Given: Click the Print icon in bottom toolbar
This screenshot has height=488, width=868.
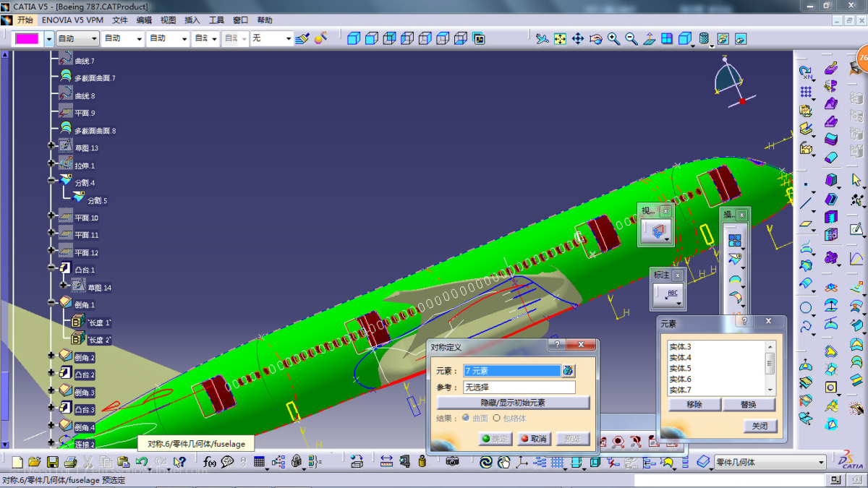Looking at the screenshot, I should coord(69,462).
